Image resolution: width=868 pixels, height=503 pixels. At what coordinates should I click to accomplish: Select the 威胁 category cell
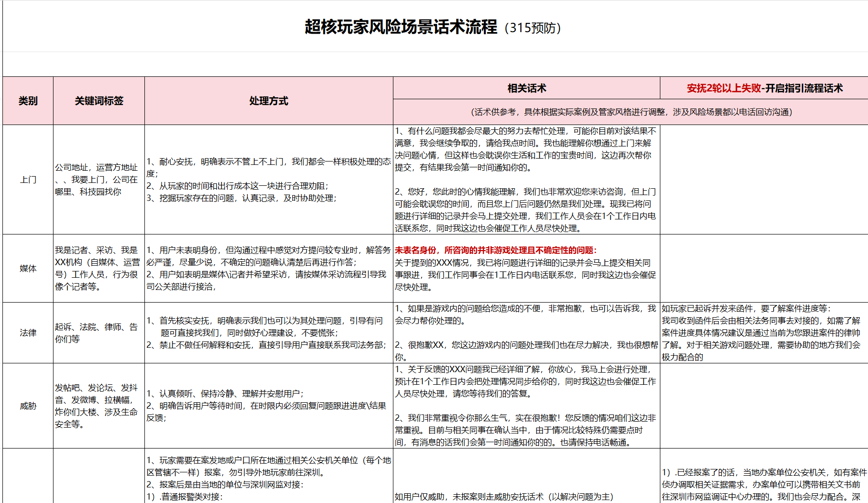tap(28, 406)
